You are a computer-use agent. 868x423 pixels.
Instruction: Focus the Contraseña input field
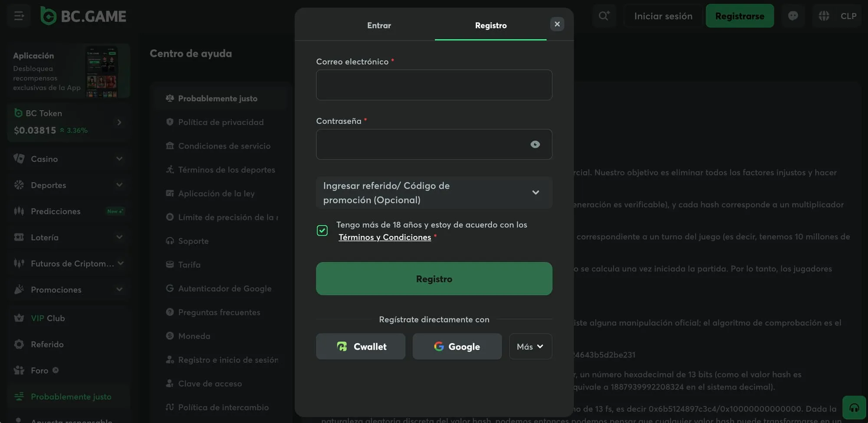[x=434, y=144]
